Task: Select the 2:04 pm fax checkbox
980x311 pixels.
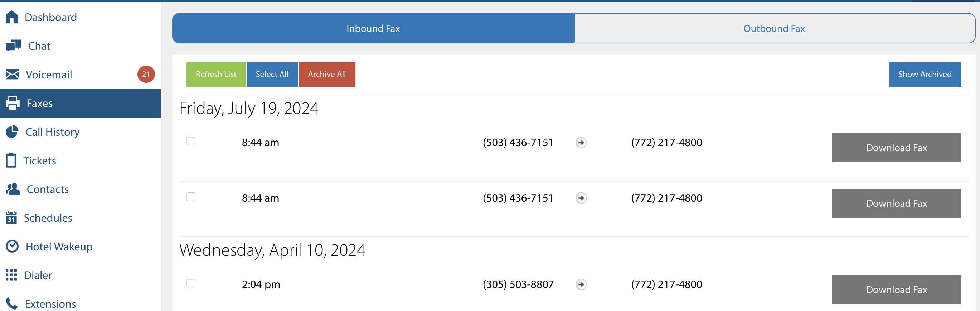Action: [191, 283]
